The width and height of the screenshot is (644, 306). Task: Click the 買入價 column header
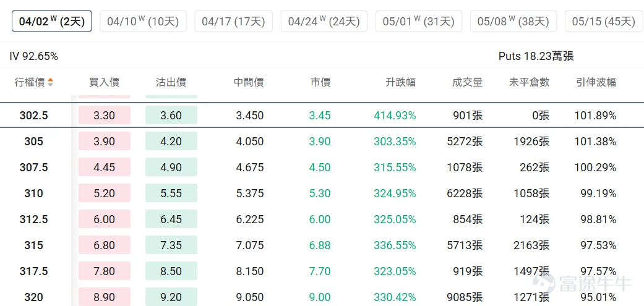(105, 82)
